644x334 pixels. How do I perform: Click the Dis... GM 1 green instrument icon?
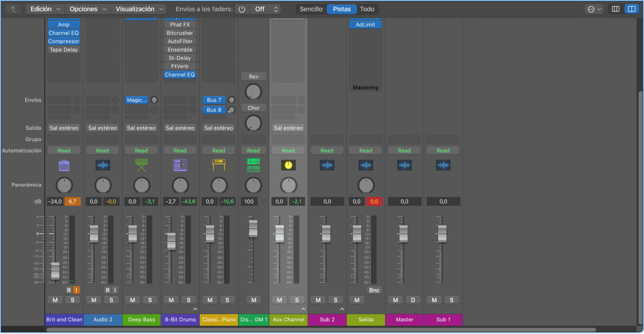click(x=254, y=165)
